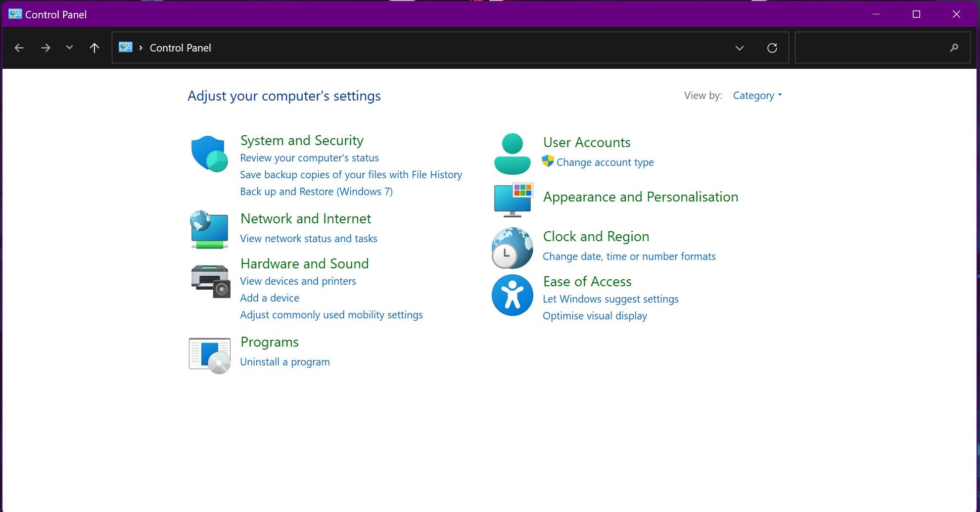The image size is (980, 512).
Task: Navigate up one level with up arrow
Action: tap(94, 48)
